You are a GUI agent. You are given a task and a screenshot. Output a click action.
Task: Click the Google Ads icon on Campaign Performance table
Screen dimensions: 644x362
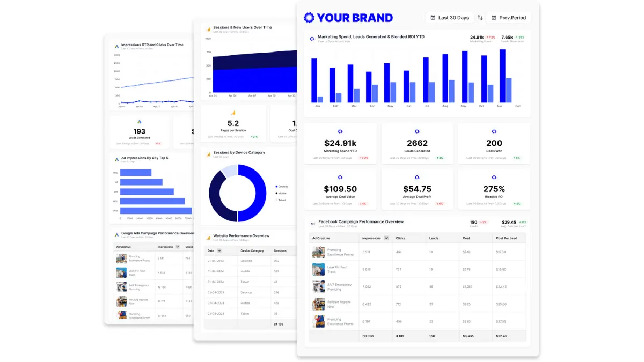116,235
